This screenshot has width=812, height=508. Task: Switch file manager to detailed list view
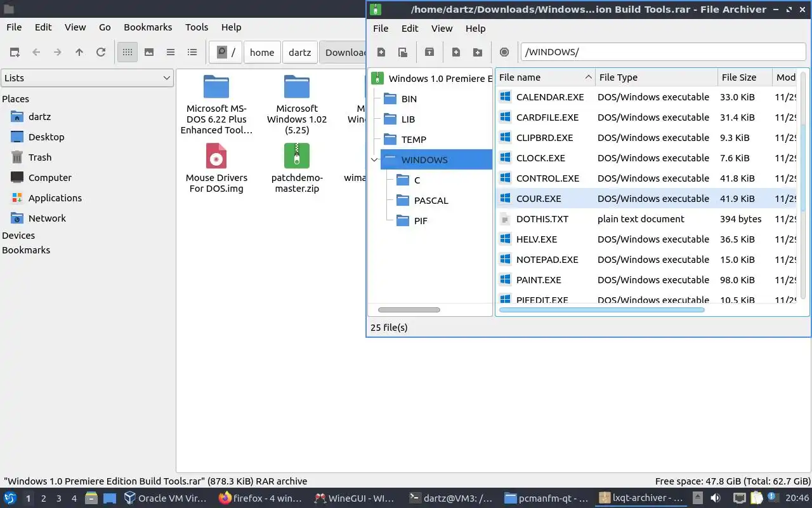pyautogui.click(x=192, y=52)
